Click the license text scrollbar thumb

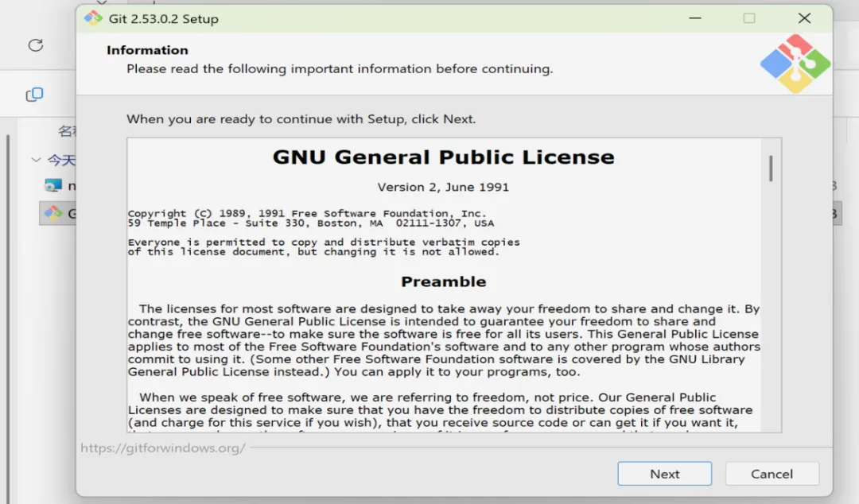point(771,169)
